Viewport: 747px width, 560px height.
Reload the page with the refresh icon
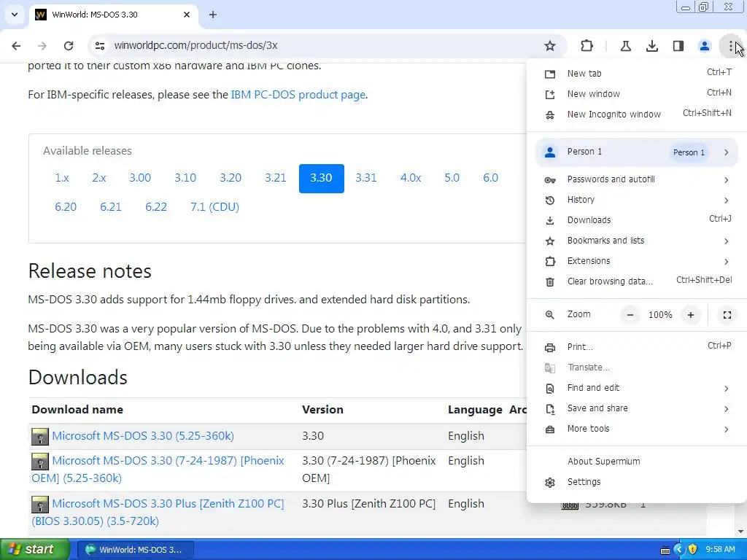[x=69, y=46]
